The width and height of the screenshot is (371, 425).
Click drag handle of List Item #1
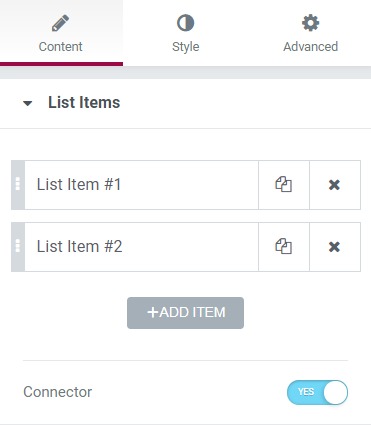[x=18, y=185]
